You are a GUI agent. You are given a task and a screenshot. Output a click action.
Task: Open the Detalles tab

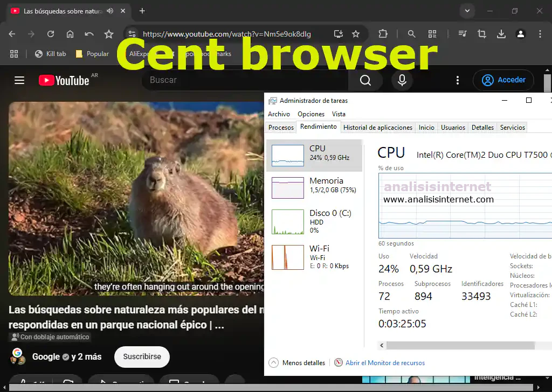click(x=482, y=127)
